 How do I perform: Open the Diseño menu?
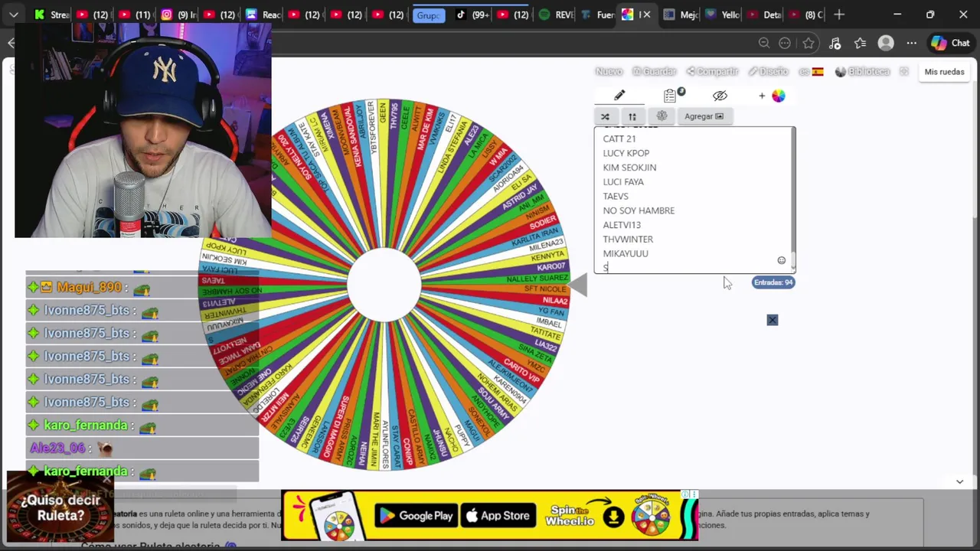tap(768, 72)
